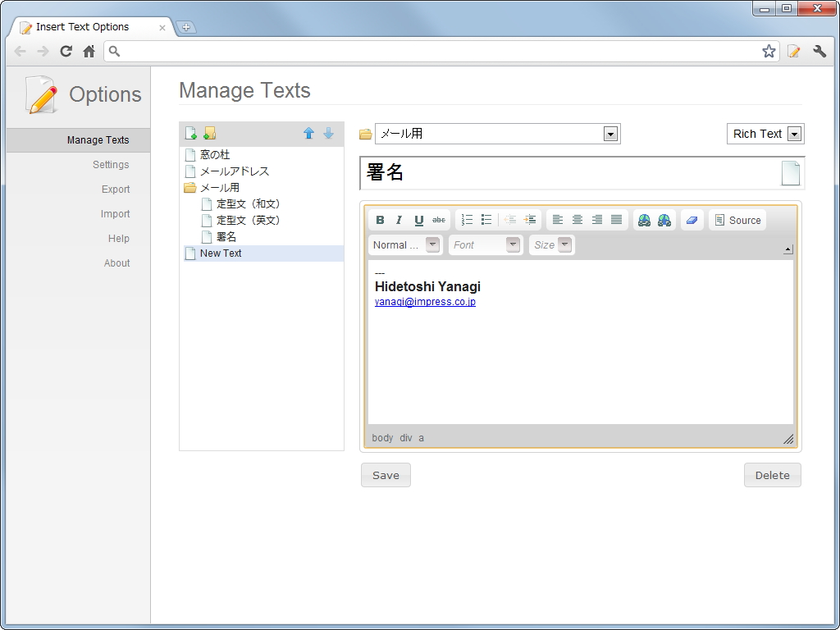Open the Font dropdown
Viewport: 840px width, 630px height.
tap(485, 244)
